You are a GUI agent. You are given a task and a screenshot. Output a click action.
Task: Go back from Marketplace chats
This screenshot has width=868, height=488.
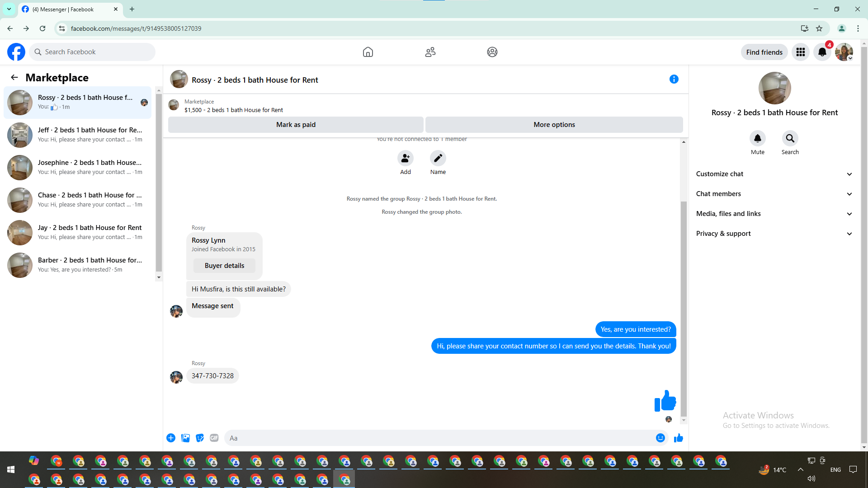14,77
